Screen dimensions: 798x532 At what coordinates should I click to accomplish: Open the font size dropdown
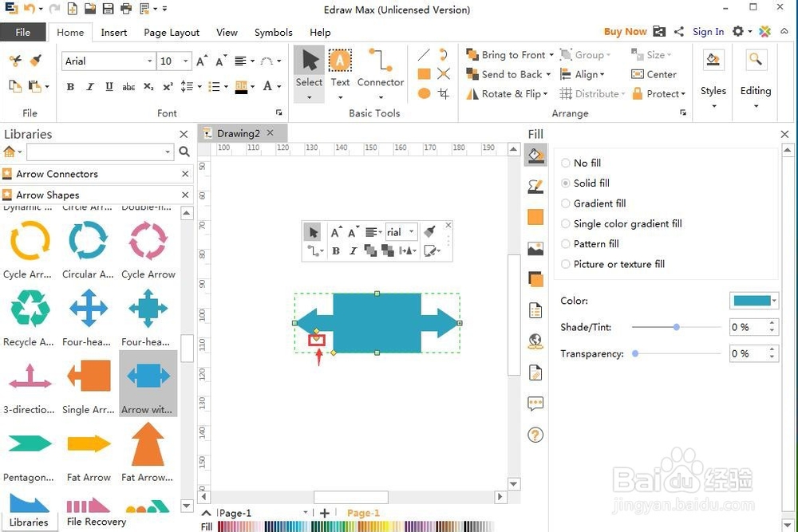coord(185,61)
